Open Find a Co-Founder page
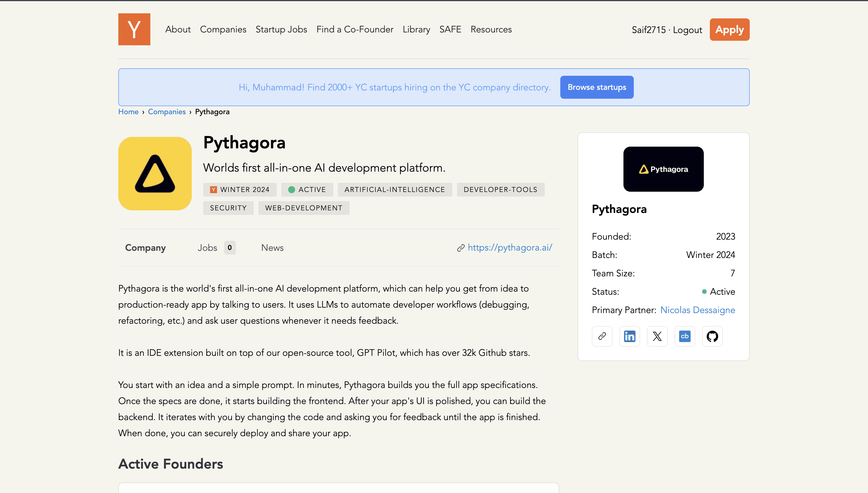 click(354, 29)
